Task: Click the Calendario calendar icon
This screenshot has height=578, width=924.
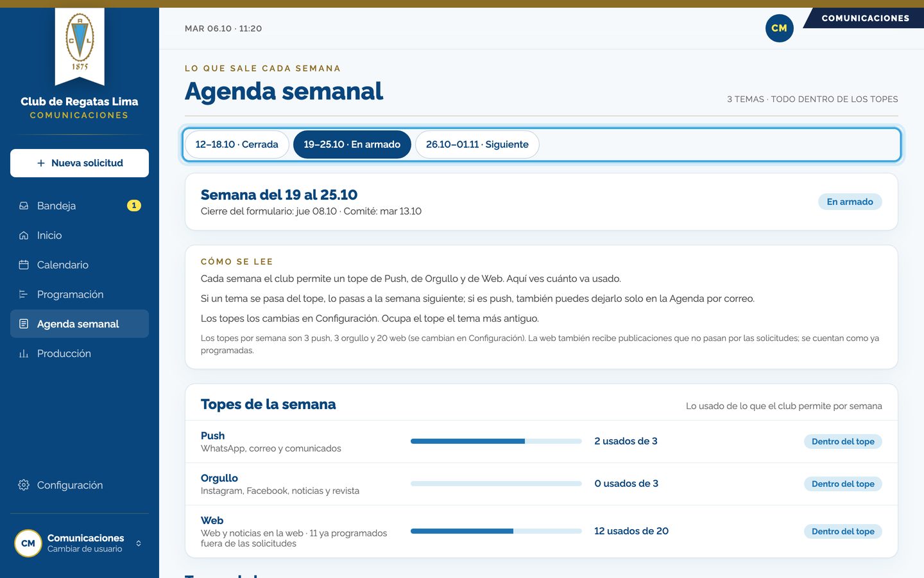Action: (x=24, y=265)
